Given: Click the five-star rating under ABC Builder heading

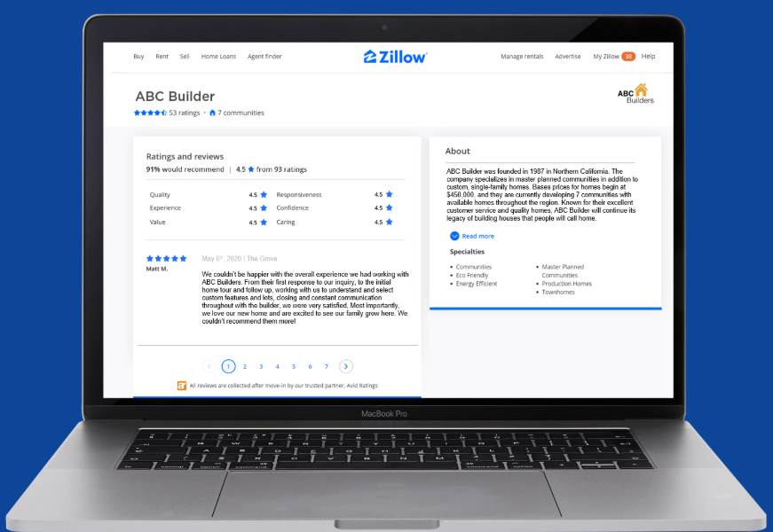Looking at the screenshot, I should [x=150, y=113].
